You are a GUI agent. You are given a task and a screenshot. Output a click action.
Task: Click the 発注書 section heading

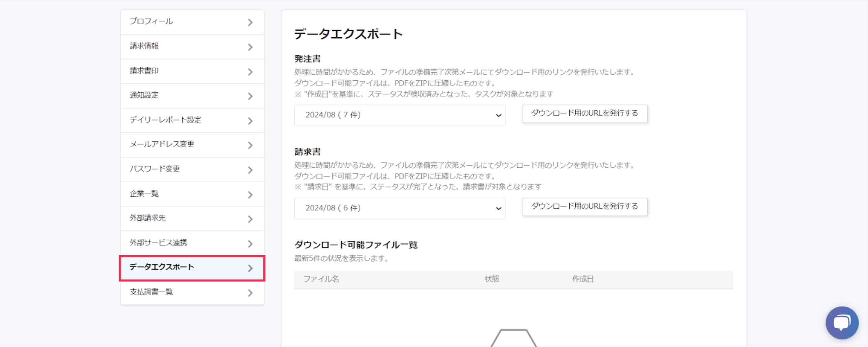[x=307, y=59]
